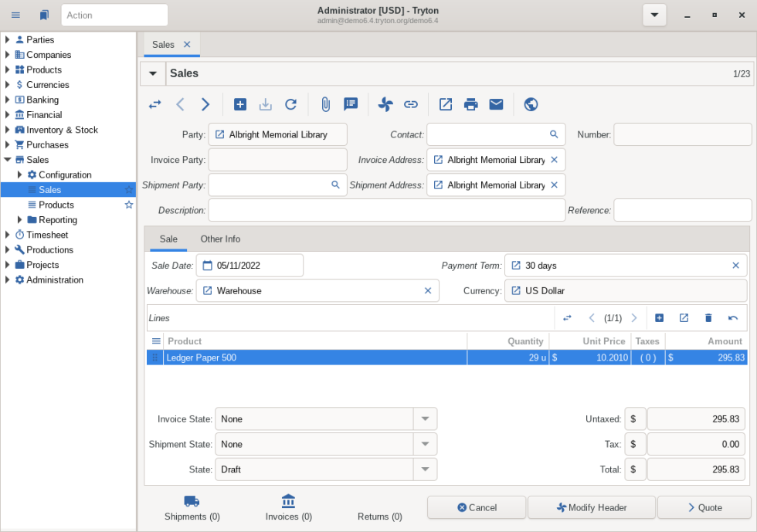This screenshot has height=532, width=757.
Task: Toggle favorite star for Products menu entry
Action: (x=129, y=205)
